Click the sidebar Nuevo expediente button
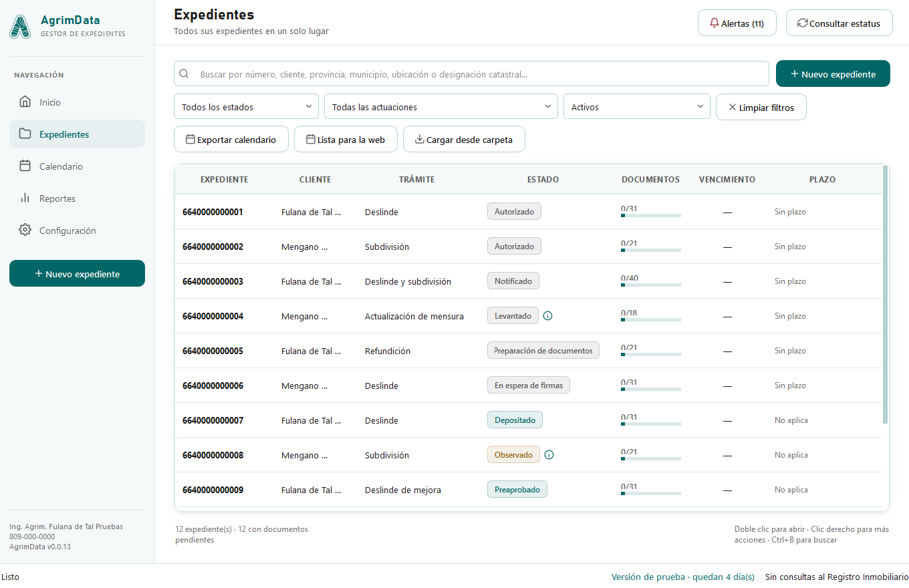This screenshot has width=909, height=588. coord(77,273)
